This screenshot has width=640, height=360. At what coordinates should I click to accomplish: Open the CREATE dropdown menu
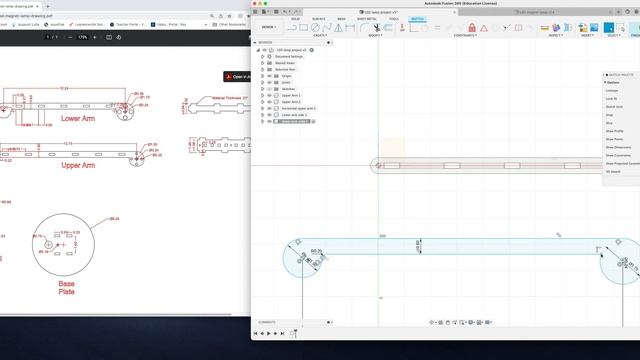click(320, 36)
